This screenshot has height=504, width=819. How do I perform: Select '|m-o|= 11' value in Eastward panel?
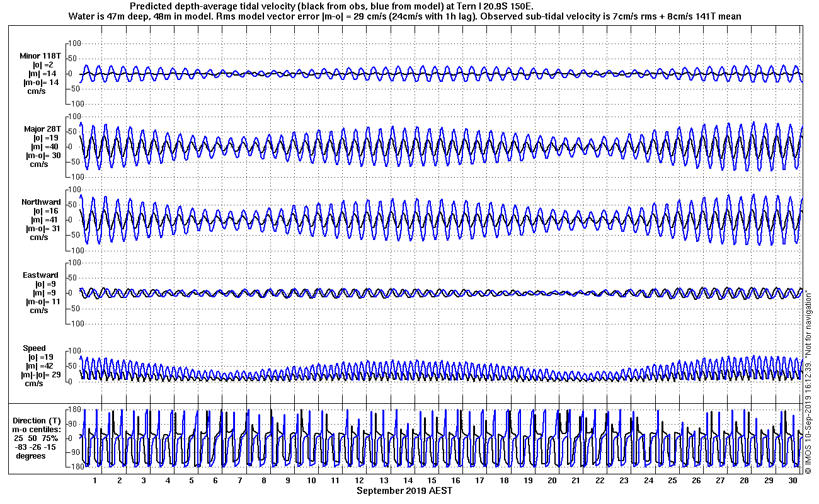coord(43,302)
